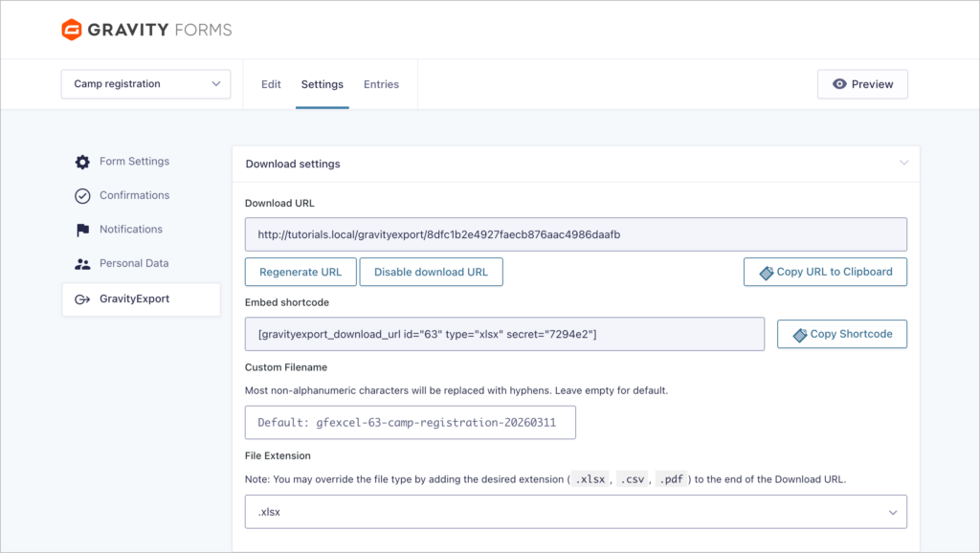Click Copy Shortcode button label
Screen dimensions: 980x553
(851, 334)
